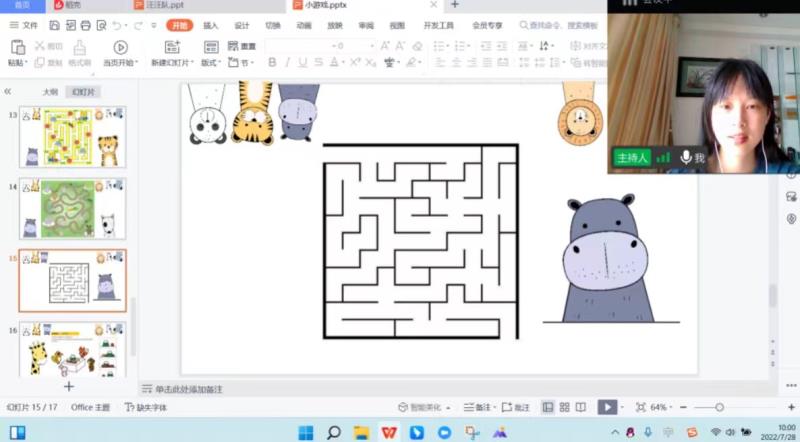Click the zoom in plus icon
This screenshot has height=442, width=800.
point(791,407)
